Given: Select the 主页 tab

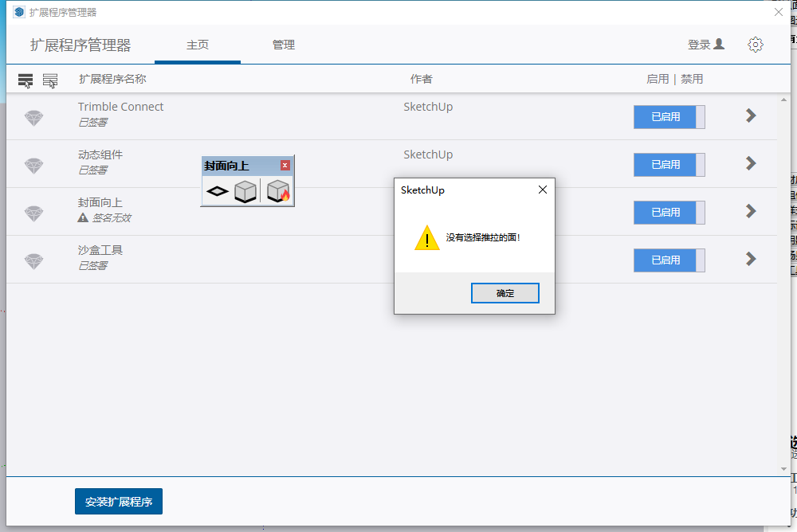Looking at the screenshot, I should point(198,45).
